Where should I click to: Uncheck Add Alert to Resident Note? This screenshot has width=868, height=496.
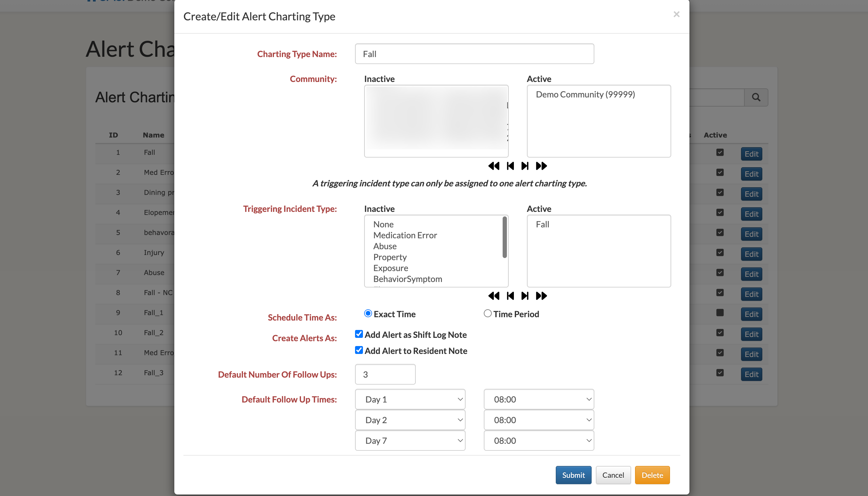359,350
